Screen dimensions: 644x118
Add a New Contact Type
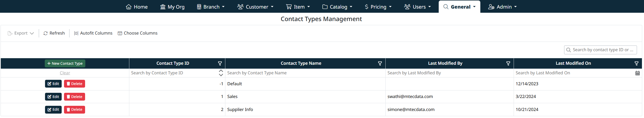point(65,63)
